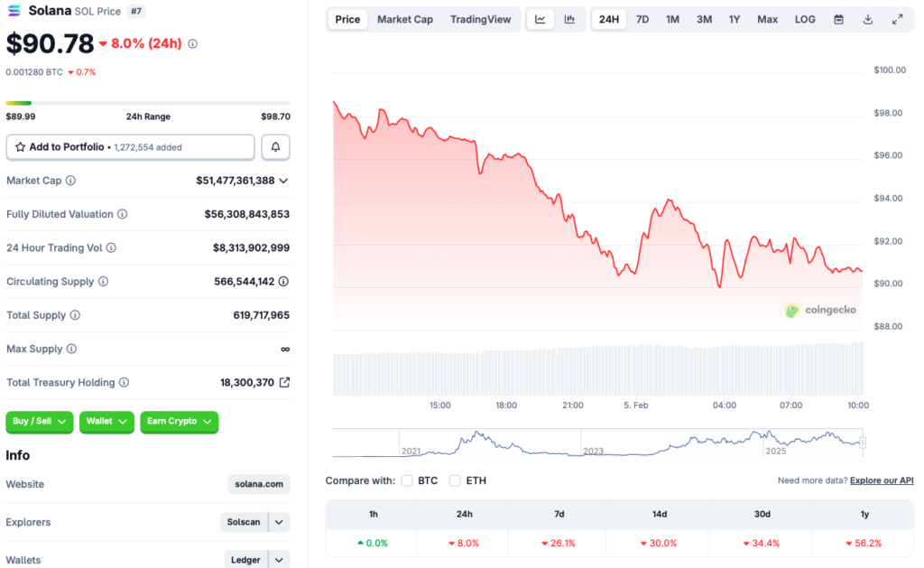Click the Add to Portfolio button
Screen dimensions: 924x568
tap(129, 146)
